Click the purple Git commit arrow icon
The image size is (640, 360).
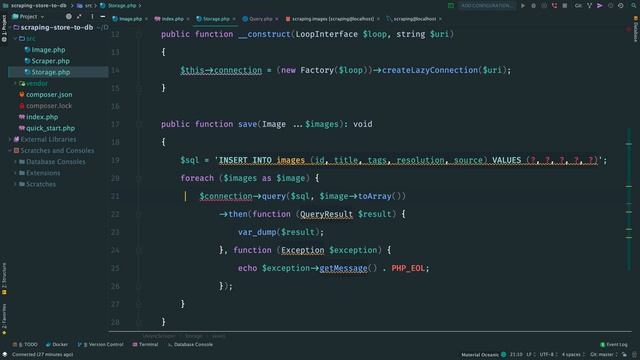(x=600, y=6)
